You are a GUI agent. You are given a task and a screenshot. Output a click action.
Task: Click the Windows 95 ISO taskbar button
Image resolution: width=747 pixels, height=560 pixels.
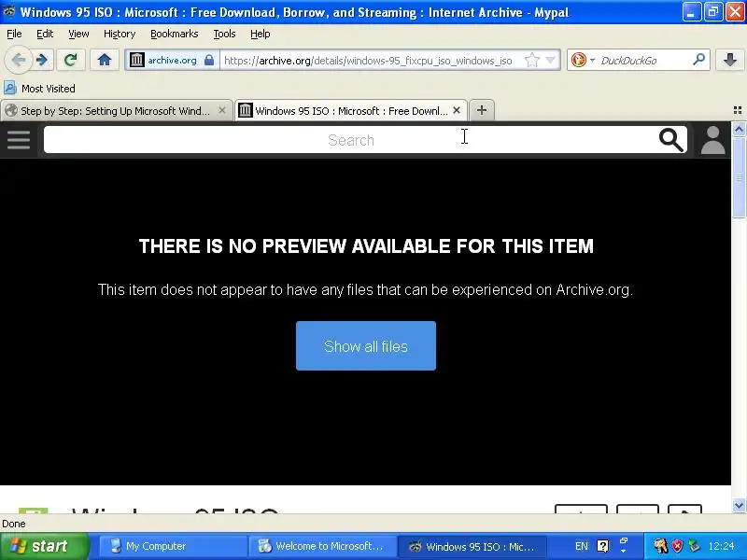(472, 546)
